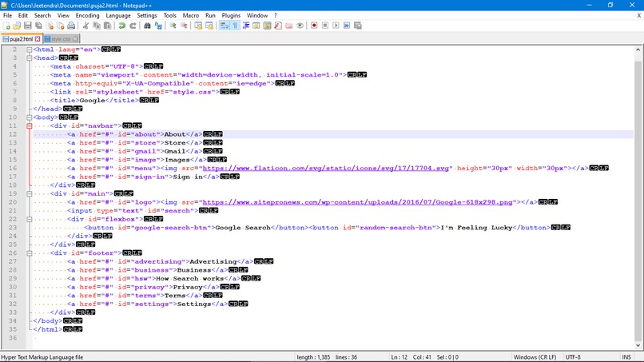Open the Settings menu

(147, 15)
